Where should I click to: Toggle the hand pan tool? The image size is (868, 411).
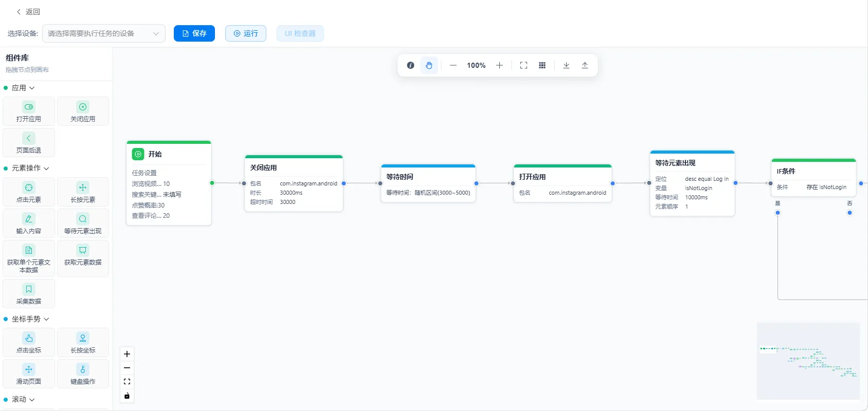click(429, 65)
